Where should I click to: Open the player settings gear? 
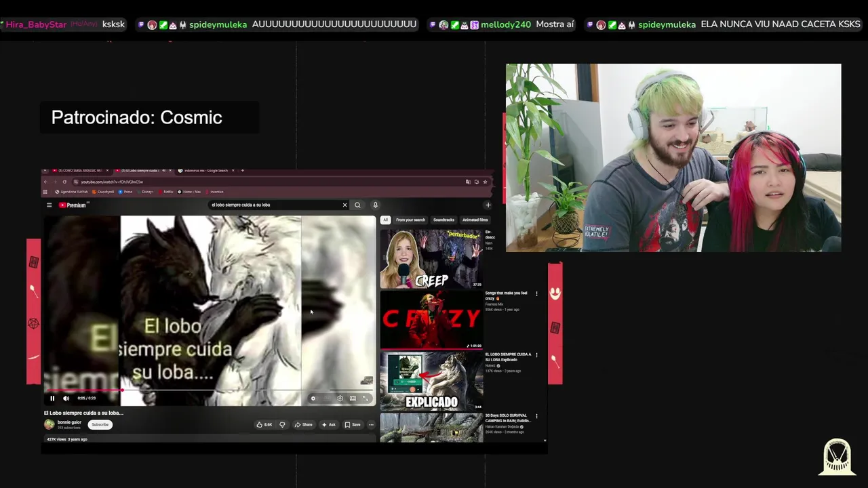coord(340,399)
